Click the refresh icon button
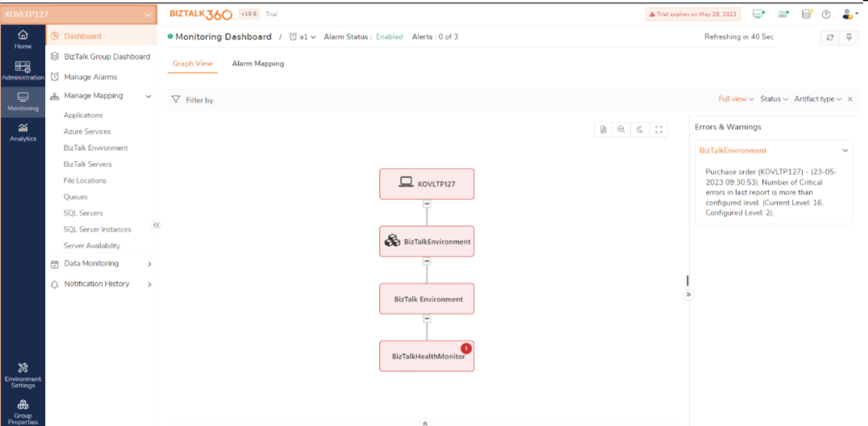Image resolution: width=868 pixels, height=426 pixels. coord(830,38)
